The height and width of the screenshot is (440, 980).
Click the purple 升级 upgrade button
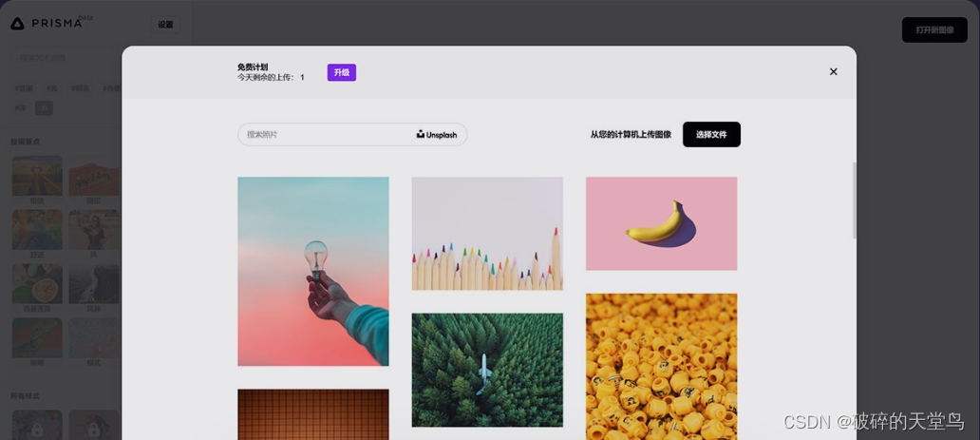click(x=341, y=72)
